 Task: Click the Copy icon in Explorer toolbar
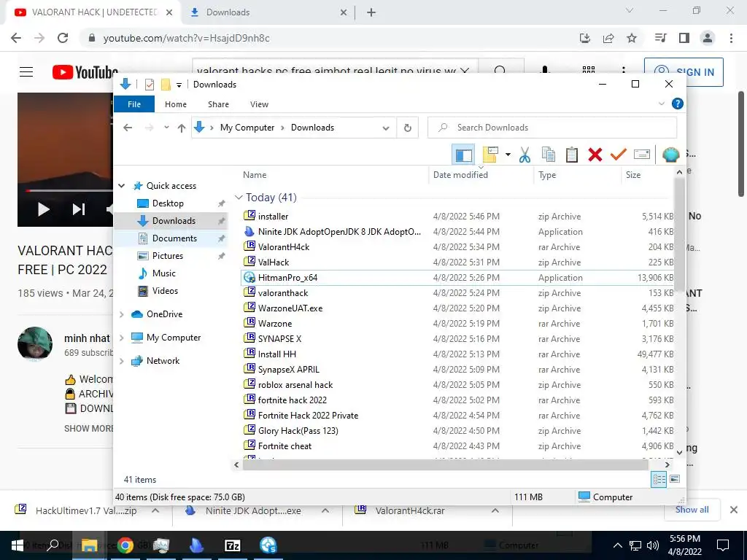549,155
